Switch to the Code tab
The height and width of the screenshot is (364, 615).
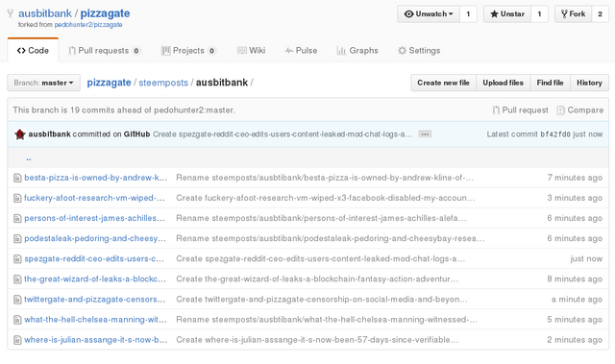tap(33, 51)
